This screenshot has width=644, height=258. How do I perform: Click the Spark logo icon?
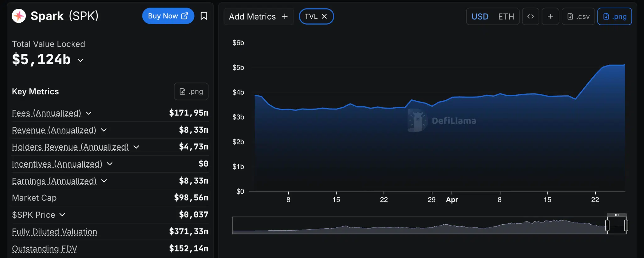tap(19, 16)
